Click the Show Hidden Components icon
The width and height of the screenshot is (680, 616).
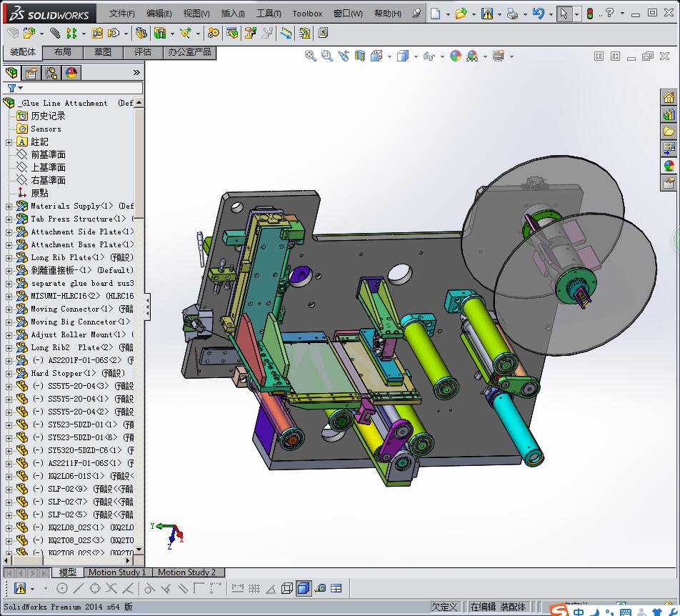tap(141, 33)
